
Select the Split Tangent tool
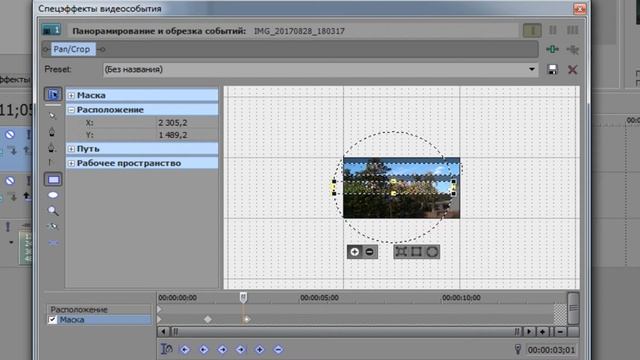pyautogui.click(x=51, y=162)
